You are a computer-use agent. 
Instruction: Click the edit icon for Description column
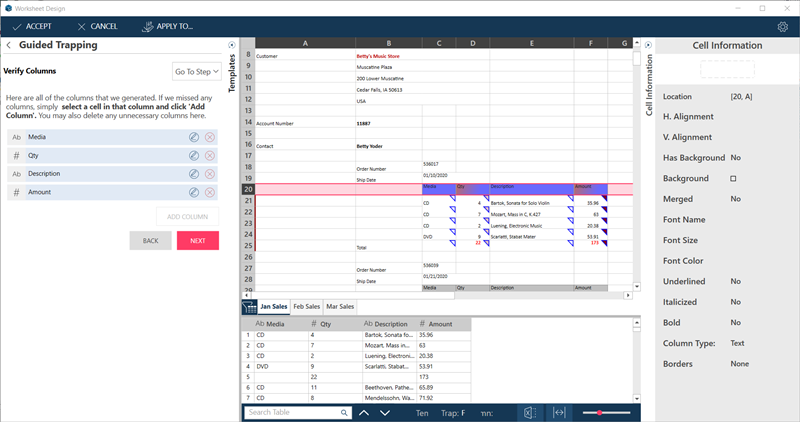(x=193, y=174)
